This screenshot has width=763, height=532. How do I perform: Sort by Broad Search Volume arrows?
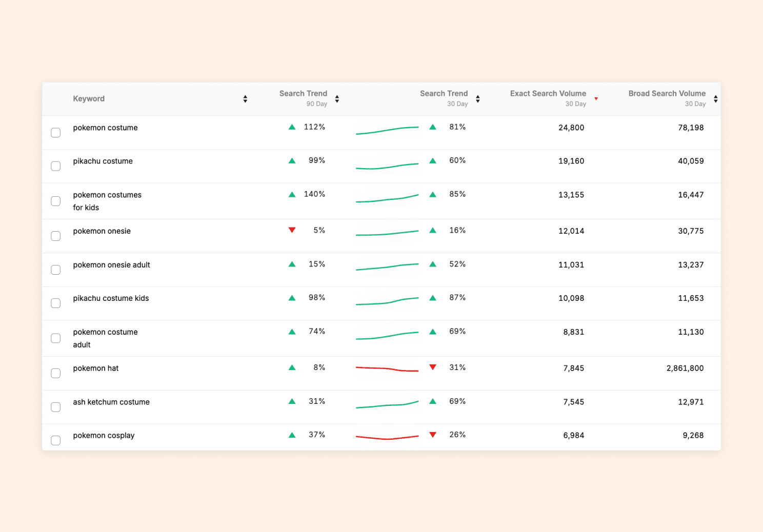click(x=715, y=99)
